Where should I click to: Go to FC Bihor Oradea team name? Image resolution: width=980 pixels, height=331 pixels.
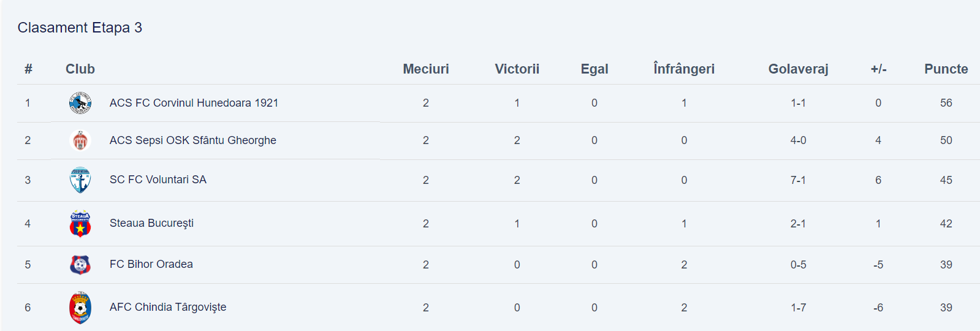(x=151, y=264)
